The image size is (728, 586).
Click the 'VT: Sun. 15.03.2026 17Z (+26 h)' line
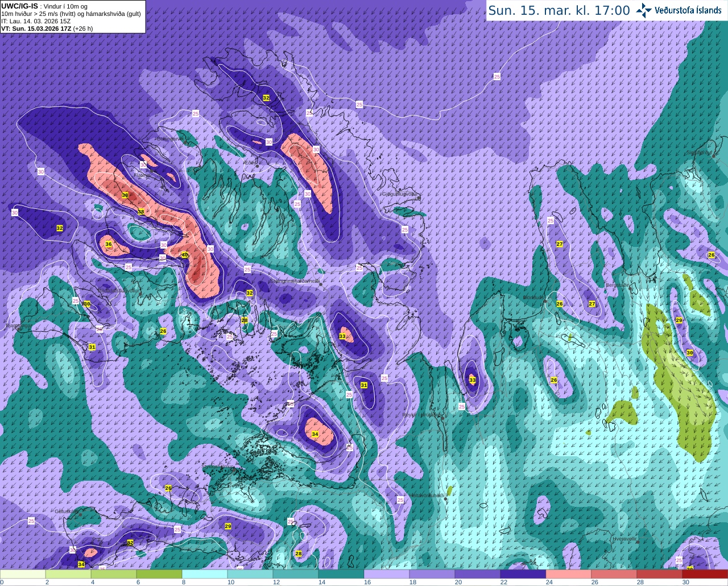point(47,28)
